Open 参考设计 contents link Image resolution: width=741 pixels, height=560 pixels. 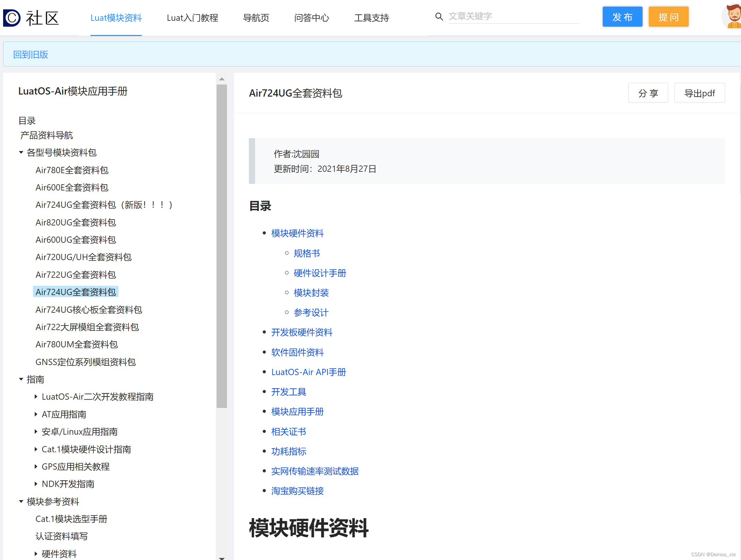click(311, 312)
